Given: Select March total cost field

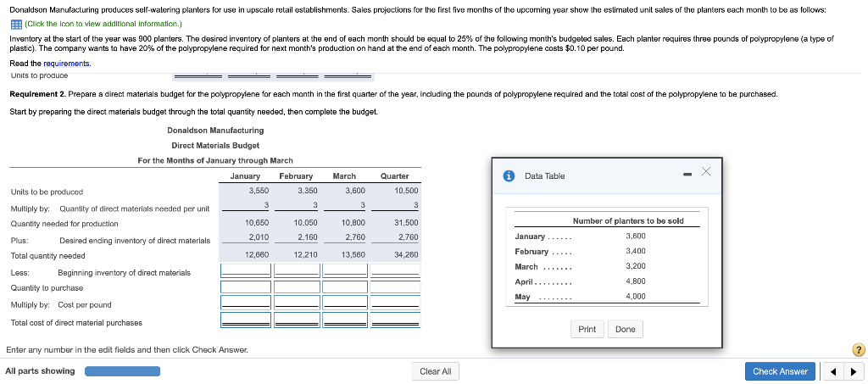Looking at the screenshot, I should [346, 320].
